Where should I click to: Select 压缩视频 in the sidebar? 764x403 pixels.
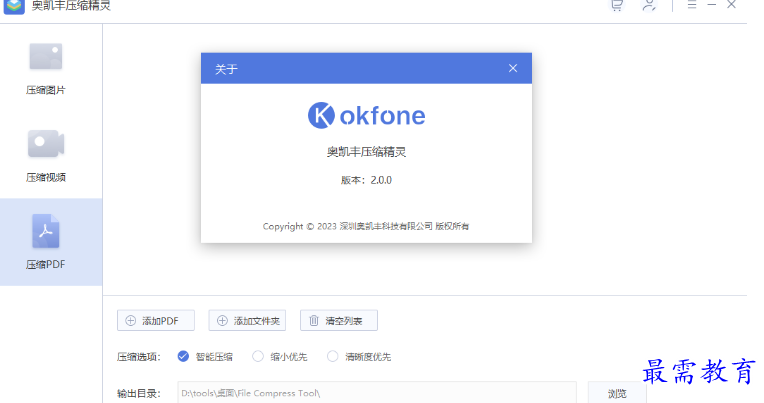(x=46, y=155)
